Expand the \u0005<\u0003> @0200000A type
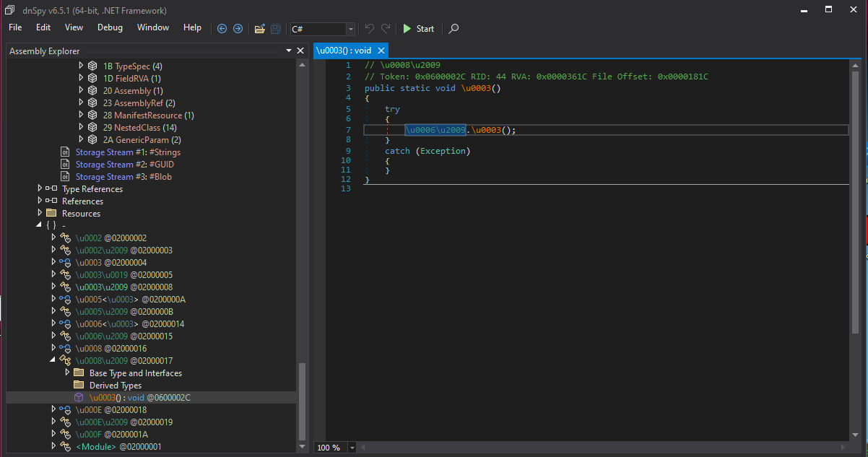 click(x=53, y=300)
